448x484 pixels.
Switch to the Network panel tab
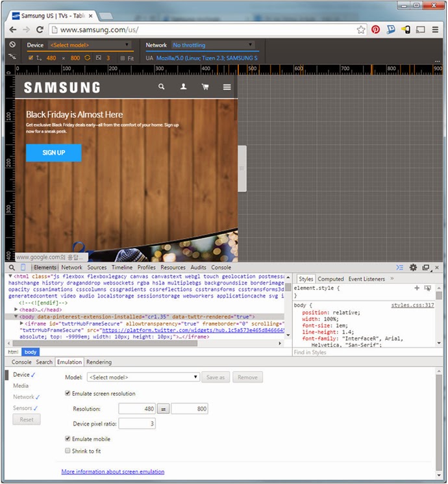point(71,267)
